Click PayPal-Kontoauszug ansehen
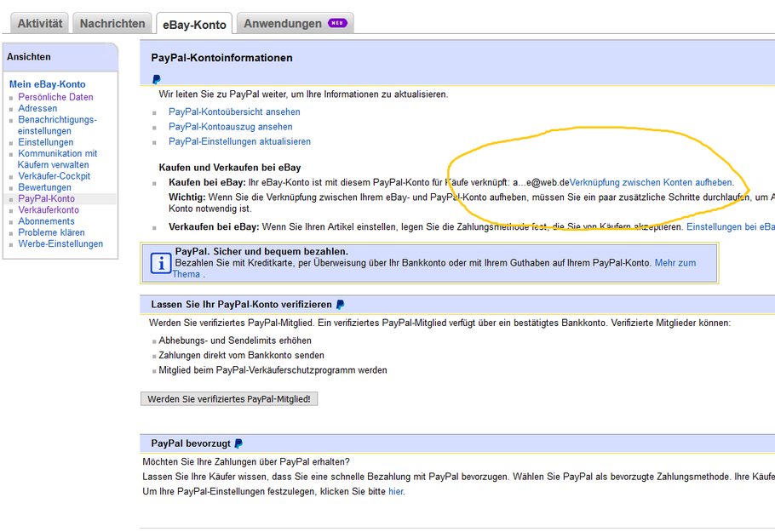Screen dimensions: 775x532 230,127
